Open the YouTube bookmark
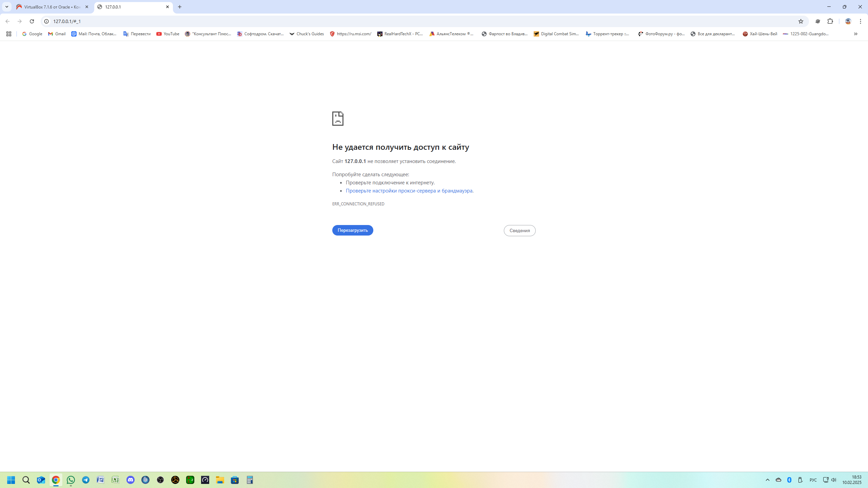The height and width of the screenshot is (488, 868). click(x=168, y=34)
